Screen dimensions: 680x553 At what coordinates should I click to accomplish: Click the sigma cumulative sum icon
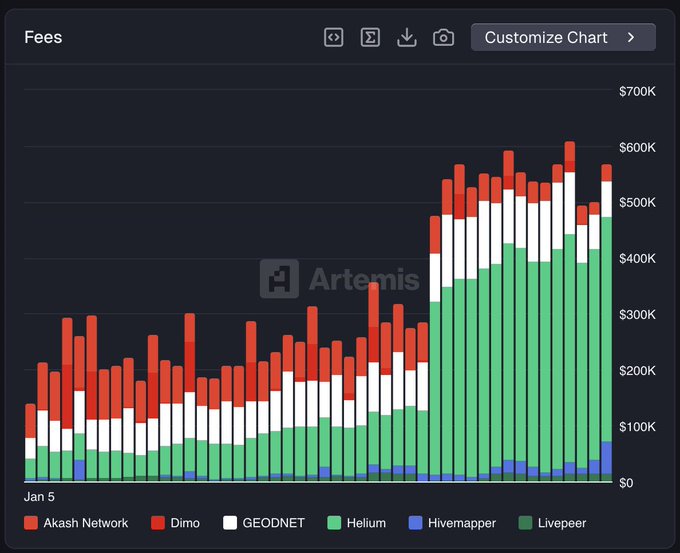pyautogui.click(x=370, y=37)
